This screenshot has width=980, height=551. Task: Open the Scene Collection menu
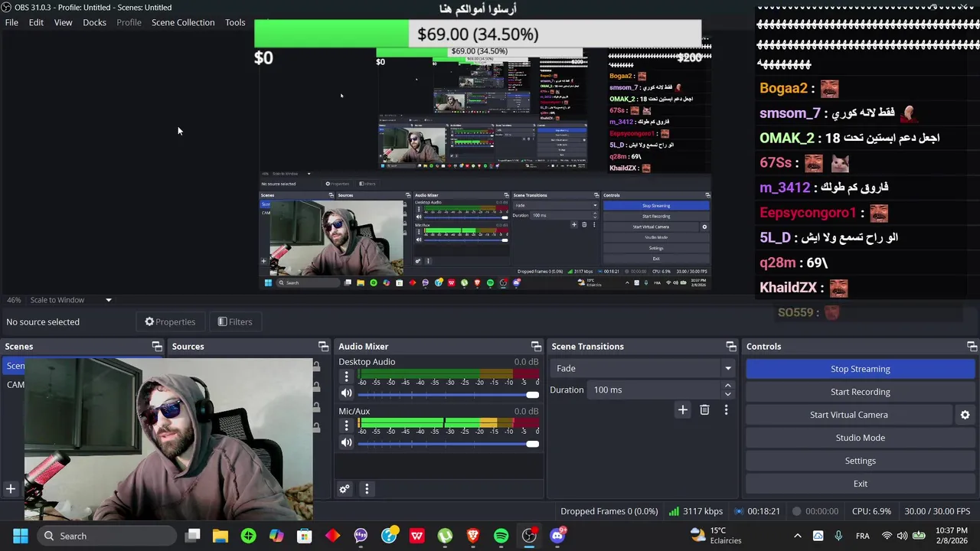(183, 22)
